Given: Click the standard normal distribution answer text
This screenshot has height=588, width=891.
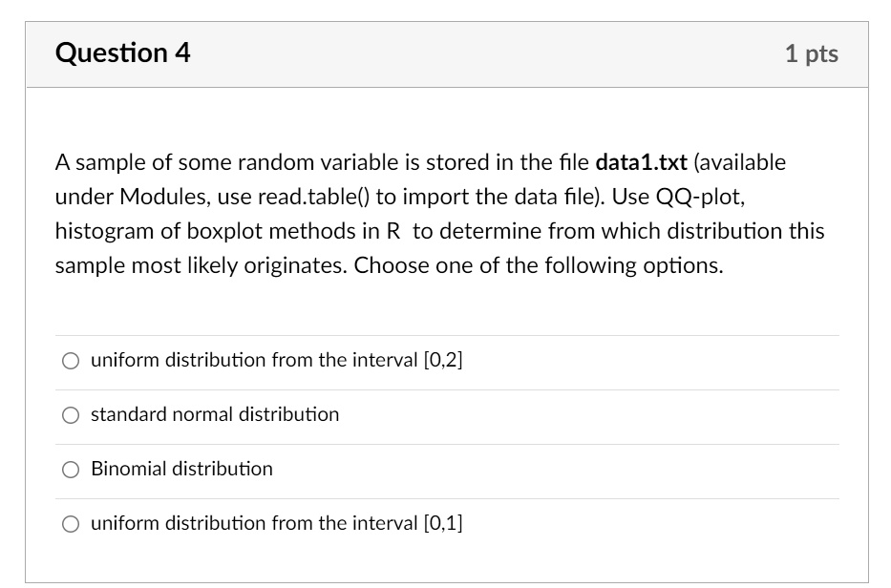Looking at the screenshot, I should (214, 414).
